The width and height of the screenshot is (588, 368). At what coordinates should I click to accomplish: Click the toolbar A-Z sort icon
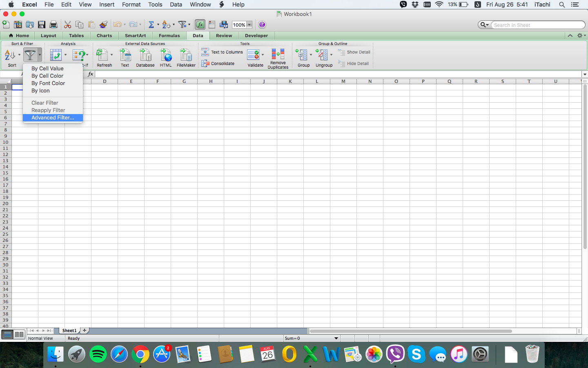166,25
